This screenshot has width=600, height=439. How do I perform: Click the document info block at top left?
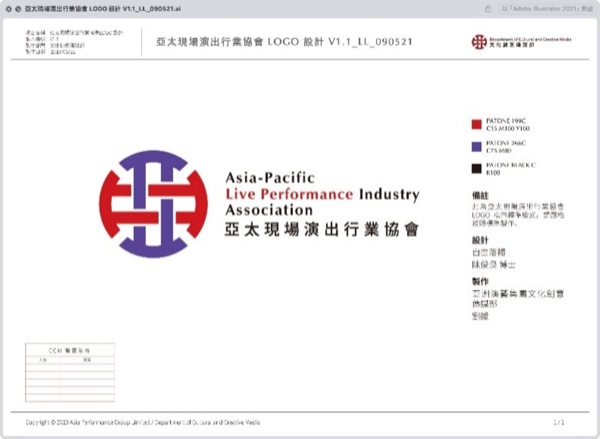click(x=74, y=42)
